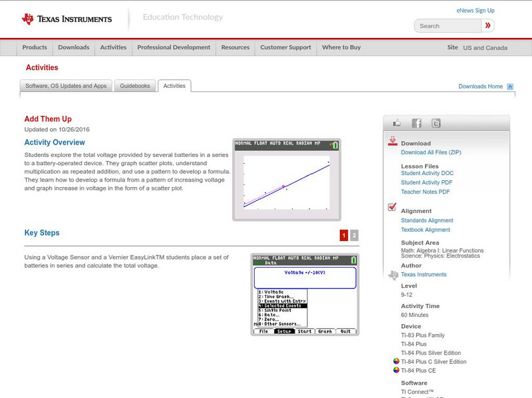The width and height of the screenshot is (532, 398).
Task: Open the Resources menu
Action: [x=235, y=47]
